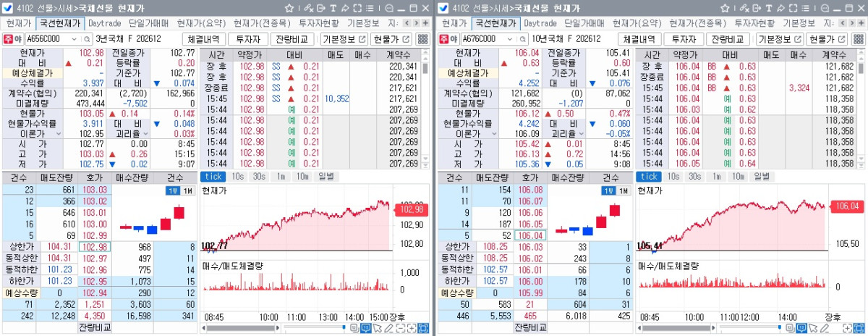Click the export icon in left window title bar
The width and height of the screenshot is (868, 336).
321,8
